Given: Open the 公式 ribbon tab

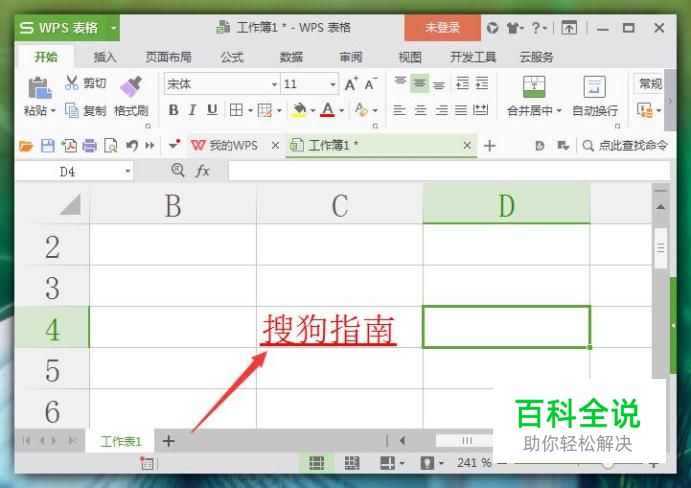Looking at the screenshot, I should pyautogui.click(x=231, y=57).
